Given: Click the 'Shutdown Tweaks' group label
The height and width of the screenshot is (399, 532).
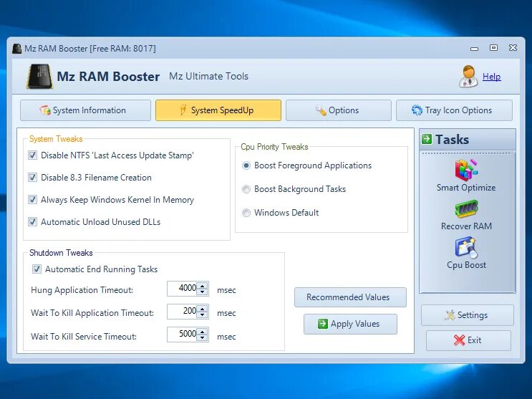Looking at the screenshot, I should point(61,253).
